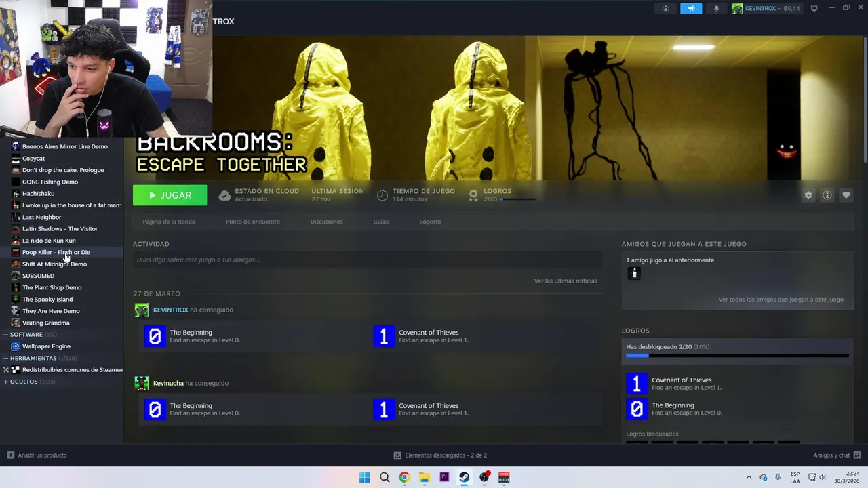The image size is (868, 488).
Task: Expand the OCULTOS category
Action: coord(6,382)
